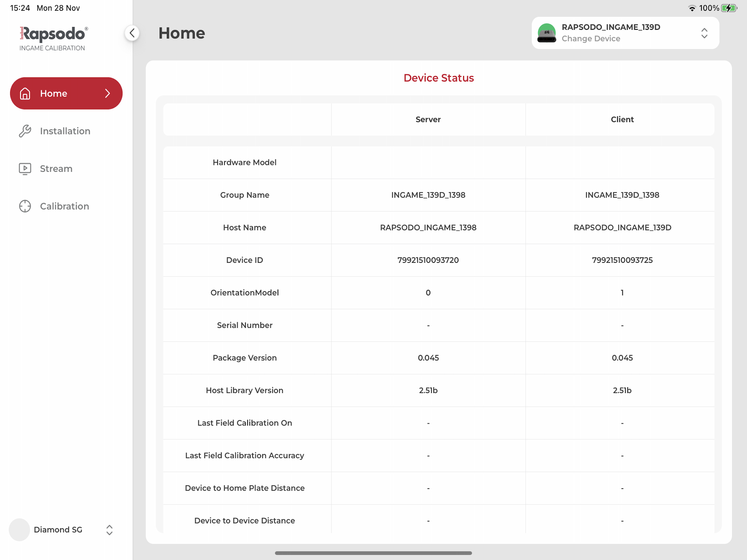Click the Client column header
This screenshot has height=560, width=747.
pos(622,119)
